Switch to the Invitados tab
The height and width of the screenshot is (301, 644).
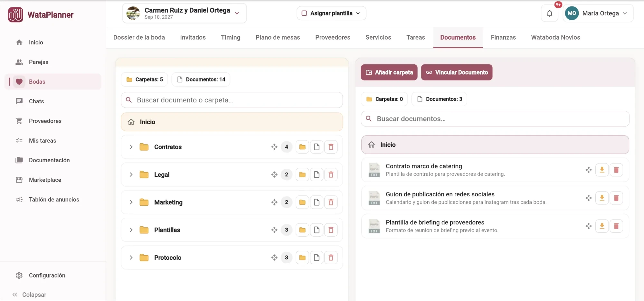tap(193, 37)
